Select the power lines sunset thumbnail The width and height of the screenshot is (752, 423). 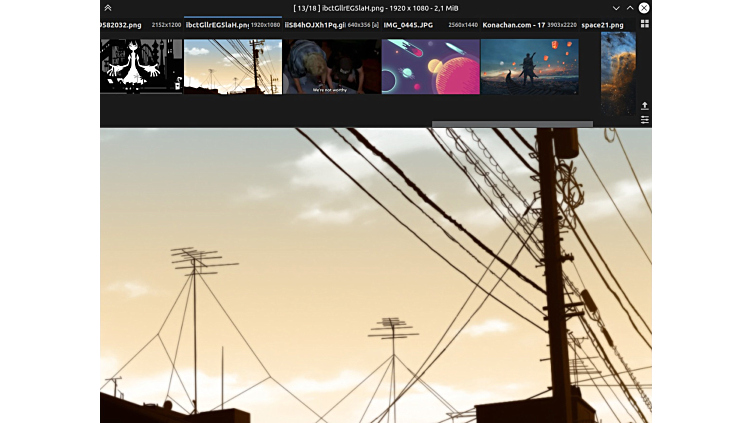point(232,66)
